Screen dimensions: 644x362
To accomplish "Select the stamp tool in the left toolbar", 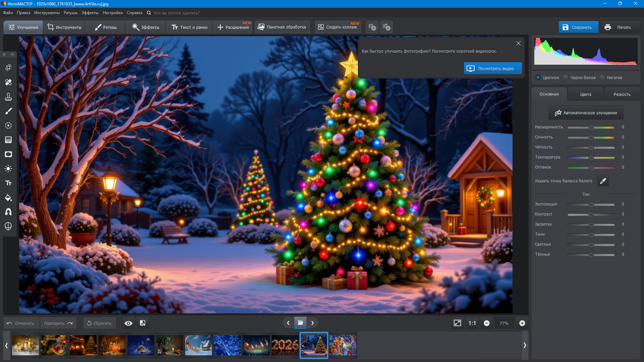I will (x=8, y=97).
